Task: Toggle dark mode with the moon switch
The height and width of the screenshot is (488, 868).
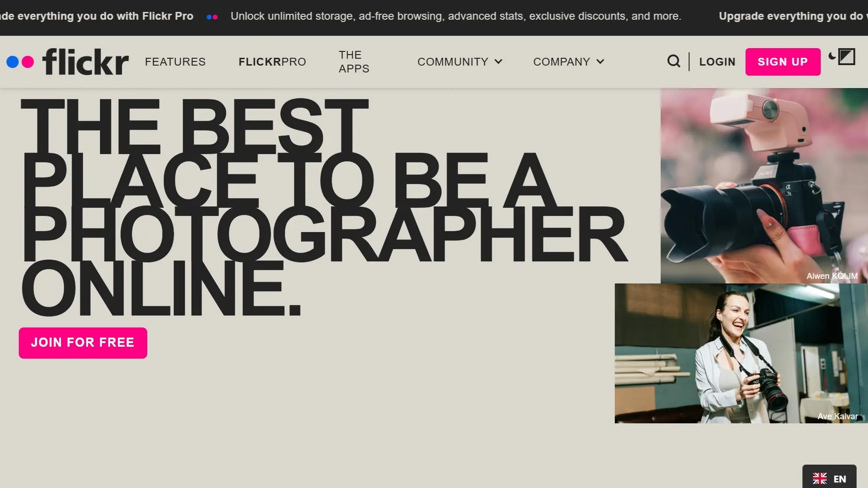Action: pos(842,57)
